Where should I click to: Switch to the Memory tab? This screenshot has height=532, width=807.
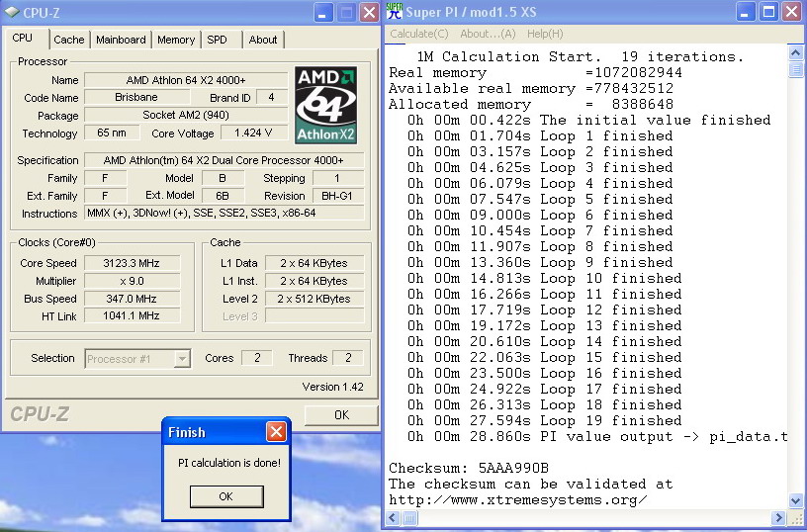pyautogui.click(x=176, y=40)
